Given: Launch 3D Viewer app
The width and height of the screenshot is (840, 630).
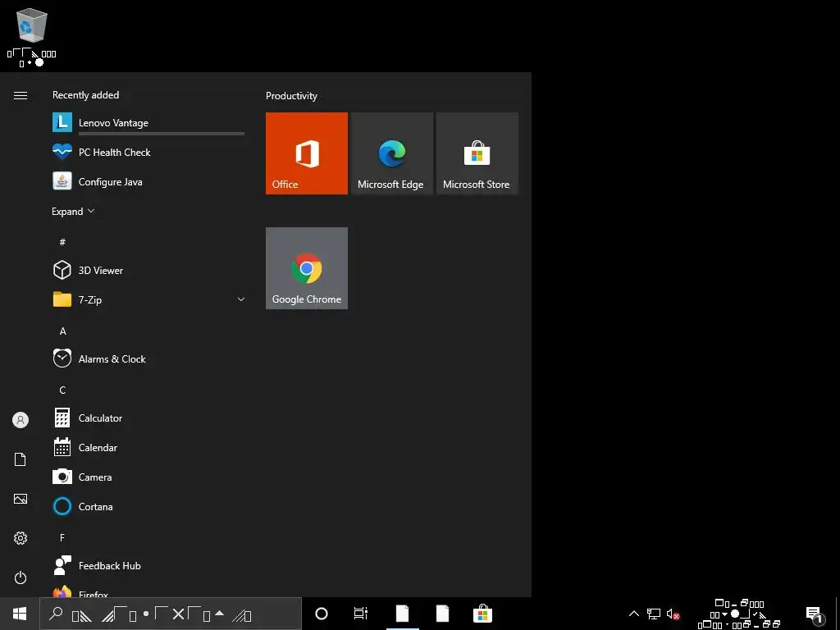Looking at the screenshot, I should pos(148,270).
